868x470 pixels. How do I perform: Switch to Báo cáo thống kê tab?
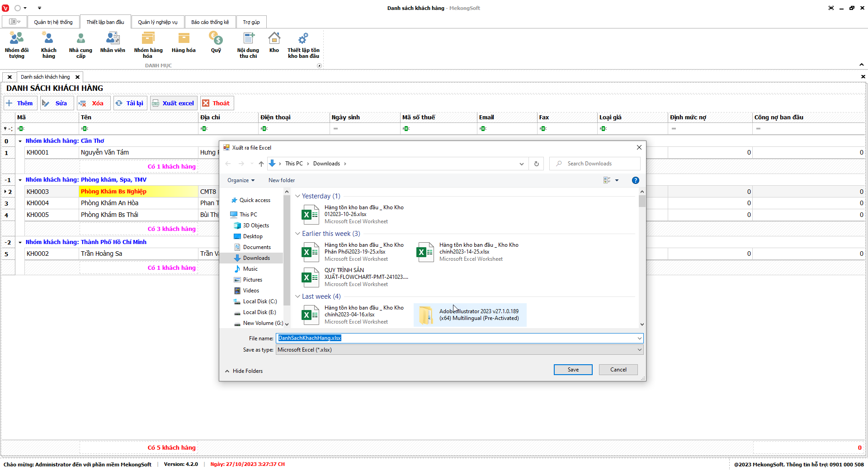click(210, 22)
